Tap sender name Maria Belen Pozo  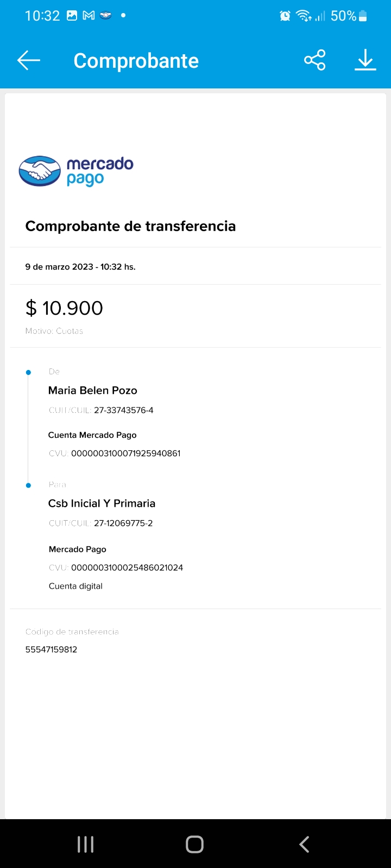tap(93, 391)
